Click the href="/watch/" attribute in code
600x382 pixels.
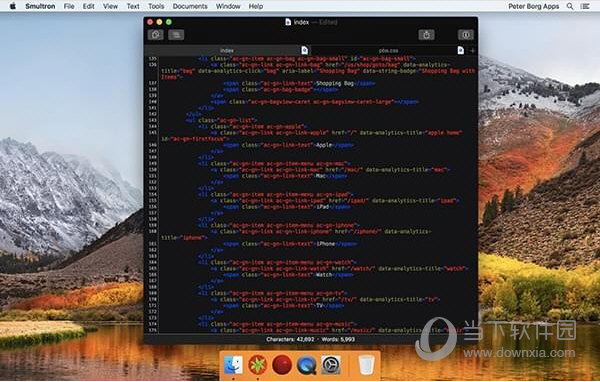(353, 269)
